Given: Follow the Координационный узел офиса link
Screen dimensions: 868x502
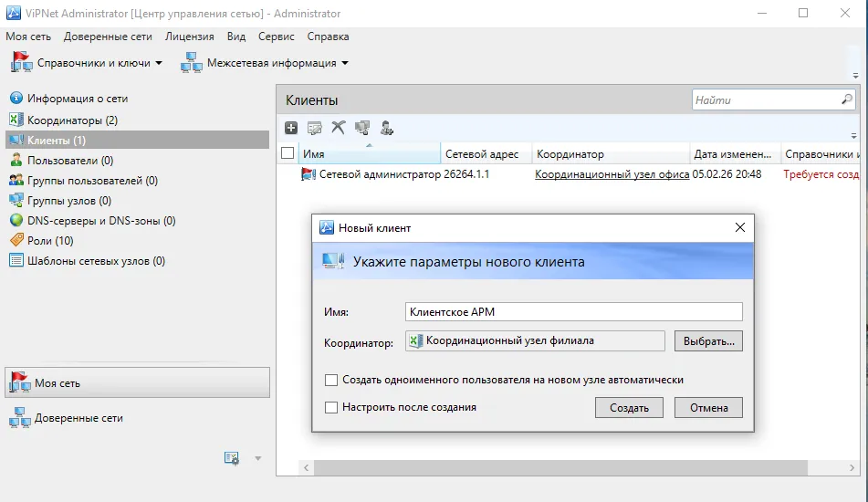Looking at the screenshot, I should pos(612,174).
